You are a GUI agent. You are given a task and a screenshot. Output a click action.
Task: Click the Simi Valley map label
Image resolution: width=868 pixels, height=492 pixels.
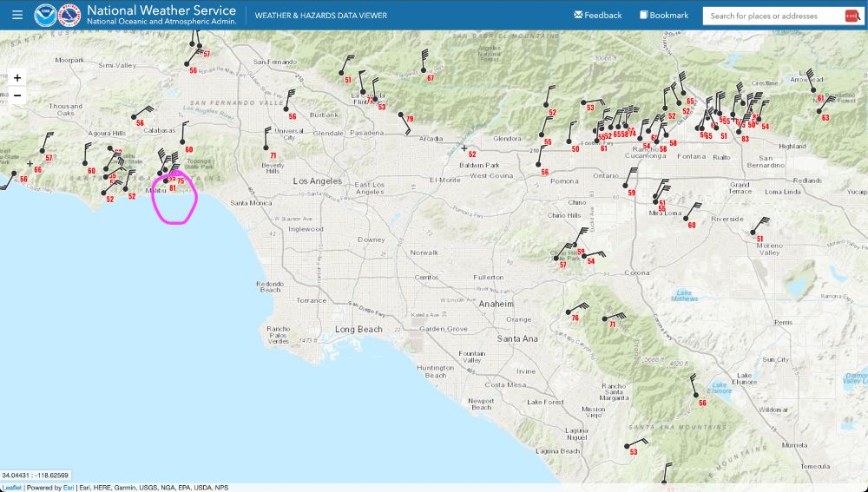click(x=117, y=65)
